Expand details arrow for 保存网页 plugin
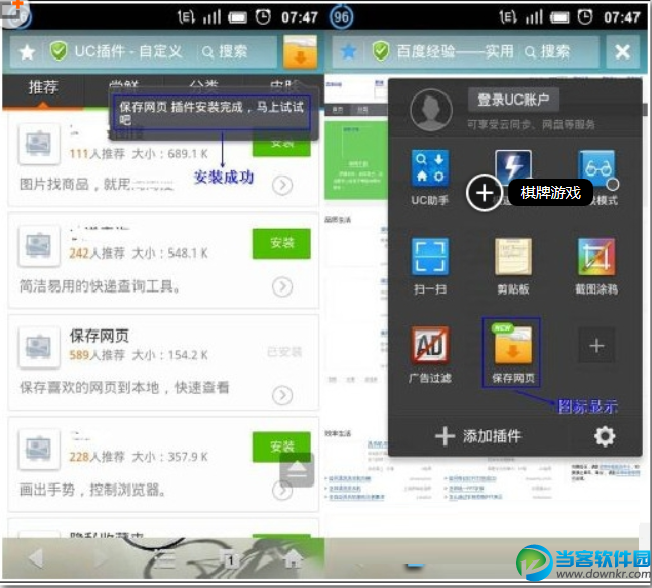The width and height of the screenshot is (652, 588). [x=282, y=395]
